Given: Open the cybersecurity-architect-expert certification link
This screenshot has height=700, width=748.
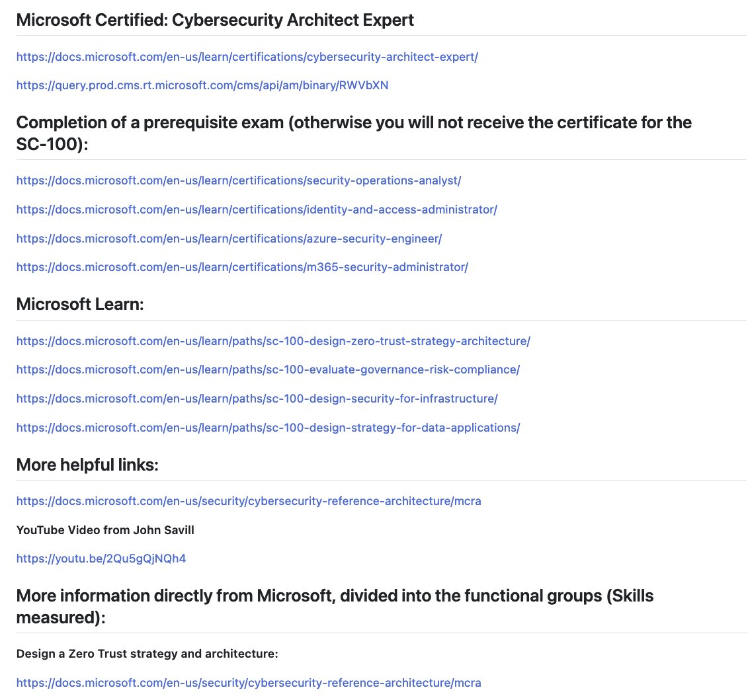Looking at the screenshot, I should click(247, 57).
